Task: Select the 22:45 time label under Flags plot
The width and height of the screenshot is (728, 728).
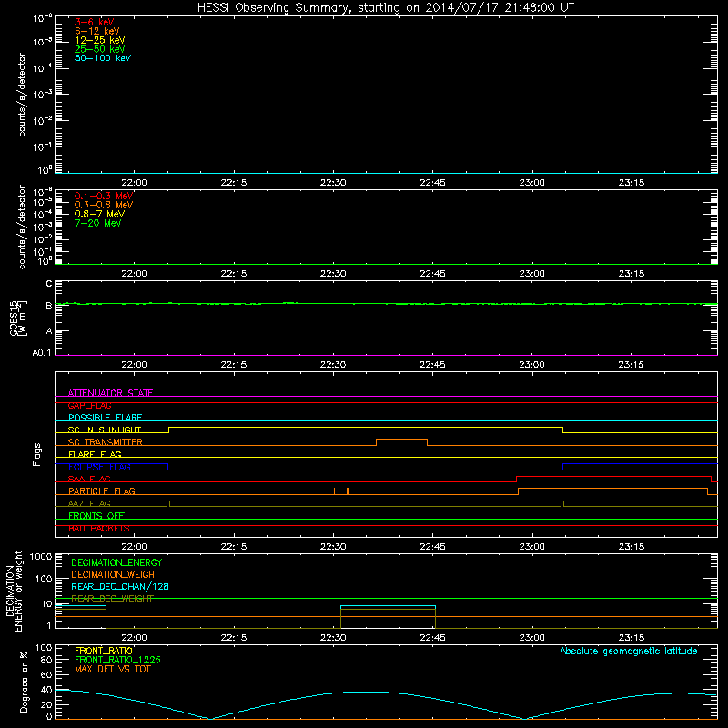Action: 432,547
